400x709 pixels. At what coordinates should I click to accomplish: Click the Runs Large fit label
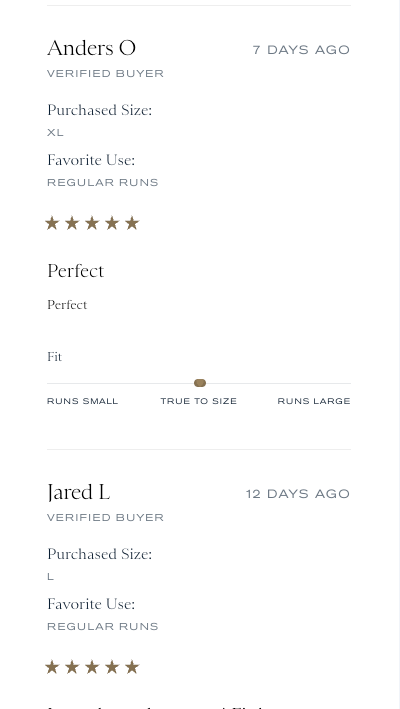tap(314, 401)
